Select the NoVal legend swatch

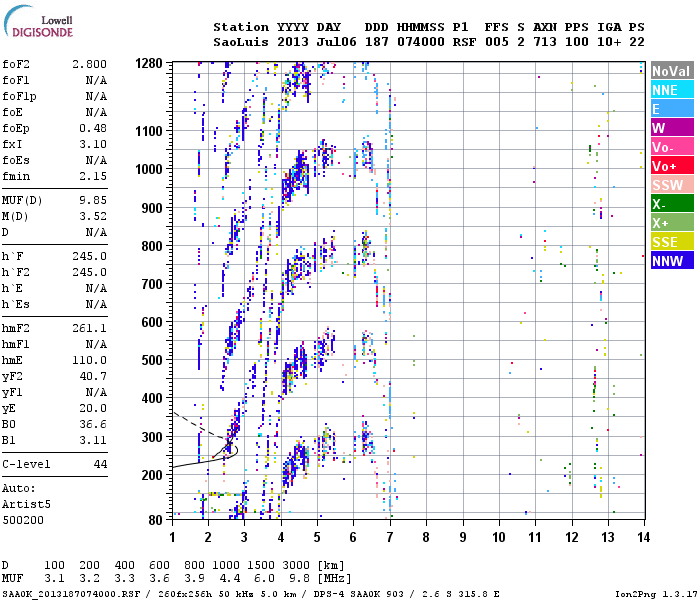pos(672,71)
